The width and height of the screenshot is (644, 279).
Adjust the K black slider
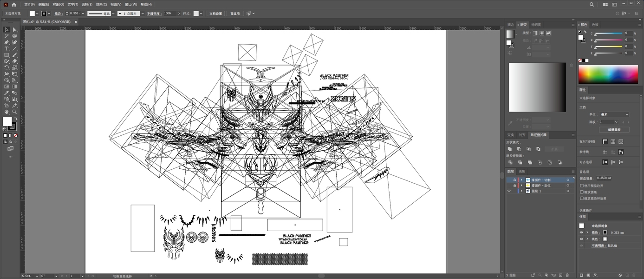coord(608,54)
